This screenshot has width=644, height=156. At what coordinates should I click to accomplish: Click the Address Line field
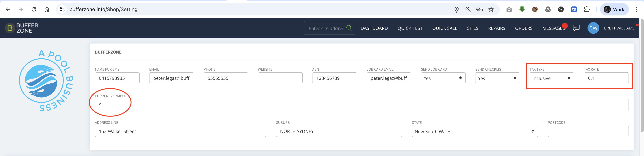pyautogui.click(x=180, y=131)
